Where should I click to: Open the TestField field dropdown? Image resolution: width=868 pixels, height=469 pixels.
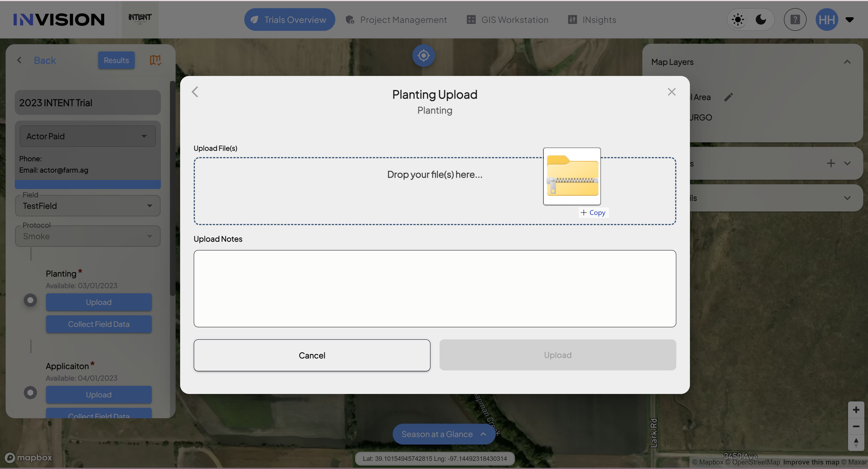pyautogui.click(x=88, y=206)
